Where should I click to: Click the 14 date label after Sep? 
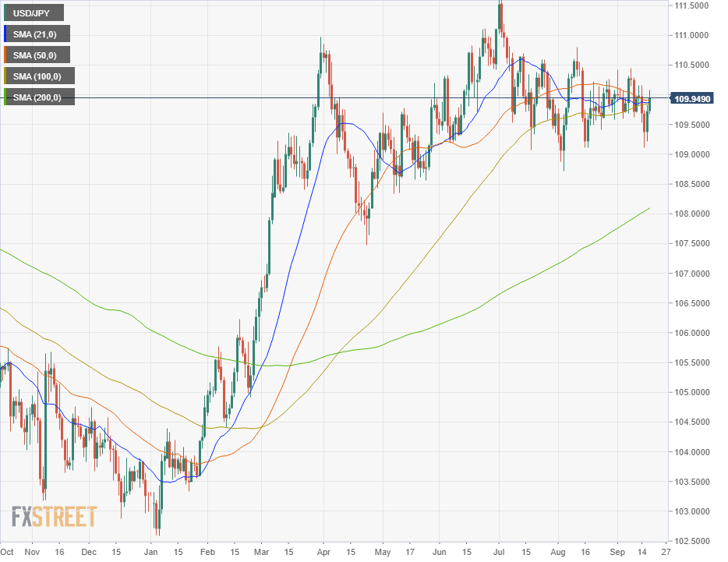642,552
